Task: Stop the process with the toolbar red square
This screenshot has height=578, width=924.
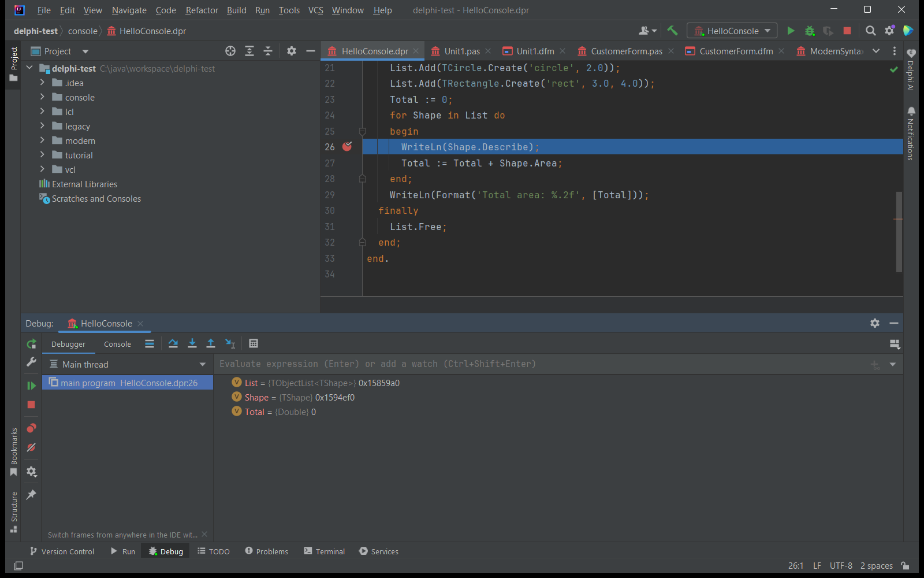Action: [847, 31]
